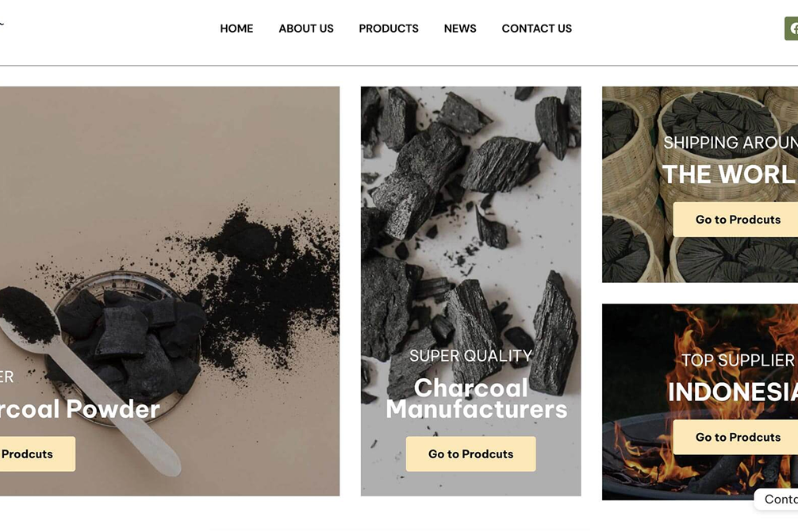
Task: Click the TOP SUPPLIER caption text
Action: click(738, 360)
